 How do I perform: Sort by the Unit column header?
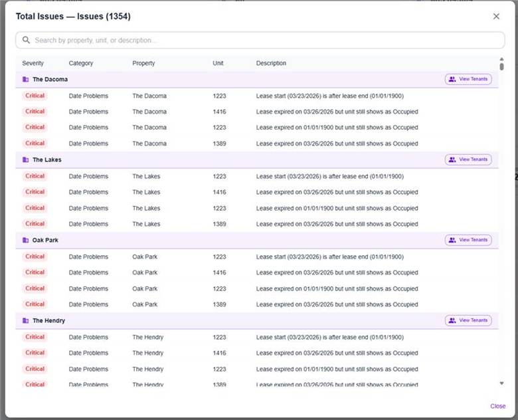click(x=218, y=63)
